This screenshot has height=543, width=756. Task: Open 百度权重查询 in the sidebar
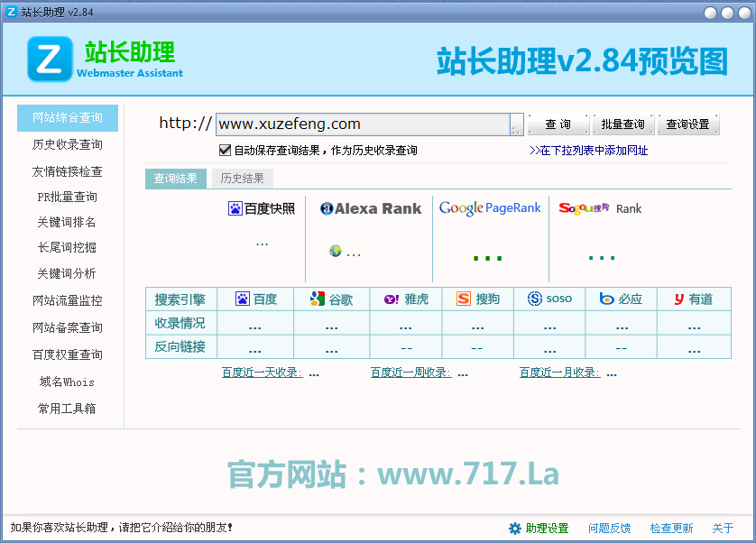(68, 354)
